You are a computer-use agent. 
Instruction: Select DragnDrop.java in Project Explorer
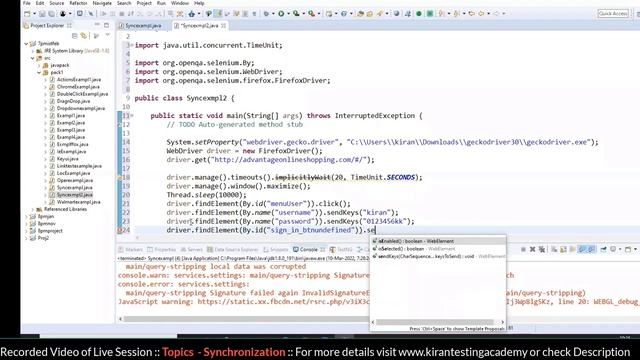(73, 101)
